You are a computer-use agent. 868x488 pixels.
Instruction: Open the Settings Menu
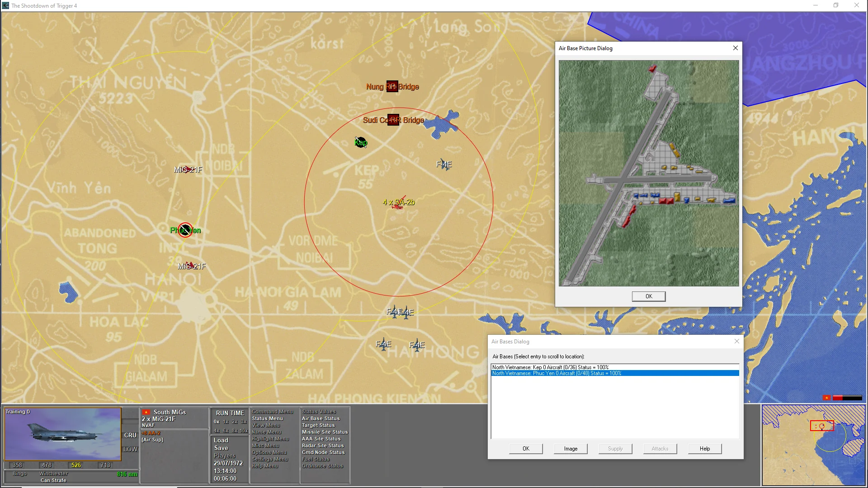tap(270, 459)
